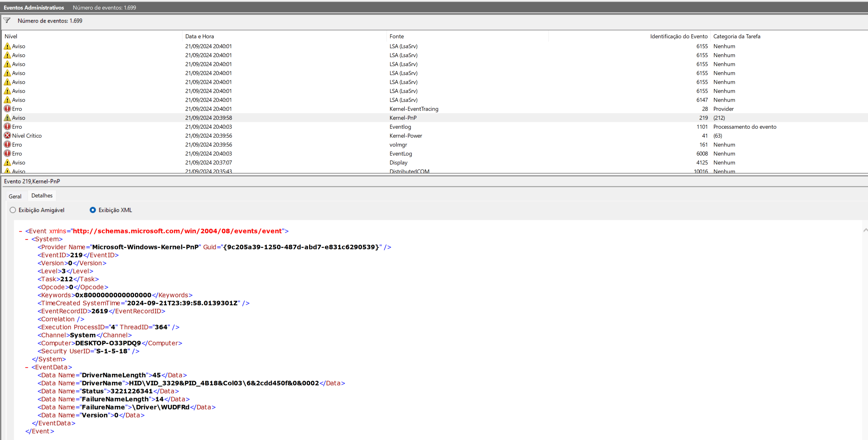
Task: Click the error icon of Kernel-EventTracing row
Action: point(7,109)
